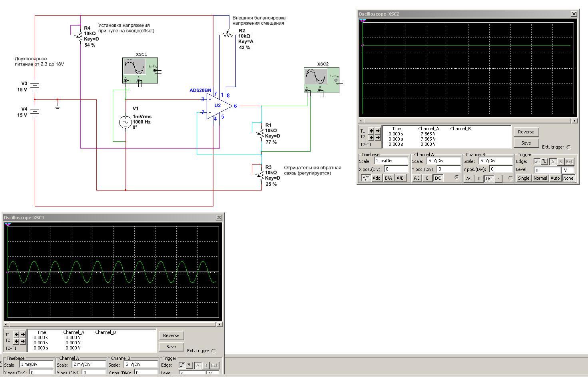Click XSC2 trigger Level input field
The height and width of the screenshot is (377, 588).
coord(547,170)
